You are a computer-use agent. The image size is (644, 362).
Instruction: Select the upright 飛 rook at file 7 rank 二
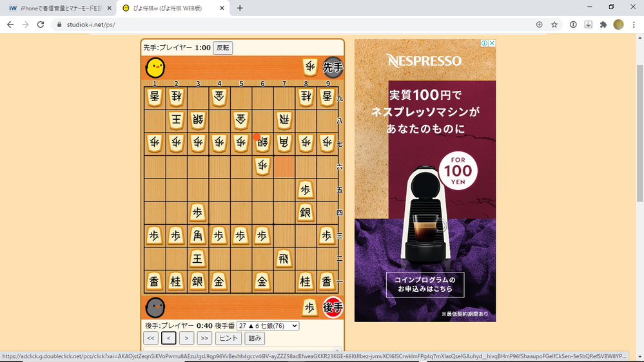[x=284, y=258]
